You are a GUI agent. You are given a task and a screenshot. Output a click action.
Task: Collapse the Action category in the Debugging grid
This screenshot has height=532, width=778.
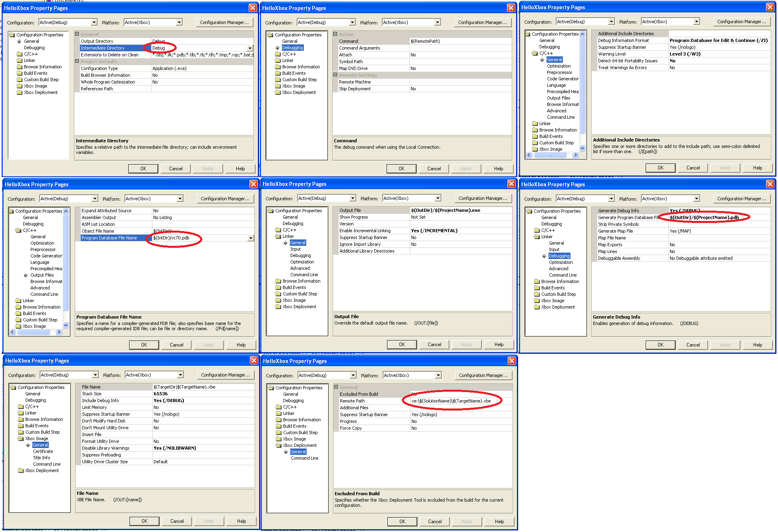point(335,34)
